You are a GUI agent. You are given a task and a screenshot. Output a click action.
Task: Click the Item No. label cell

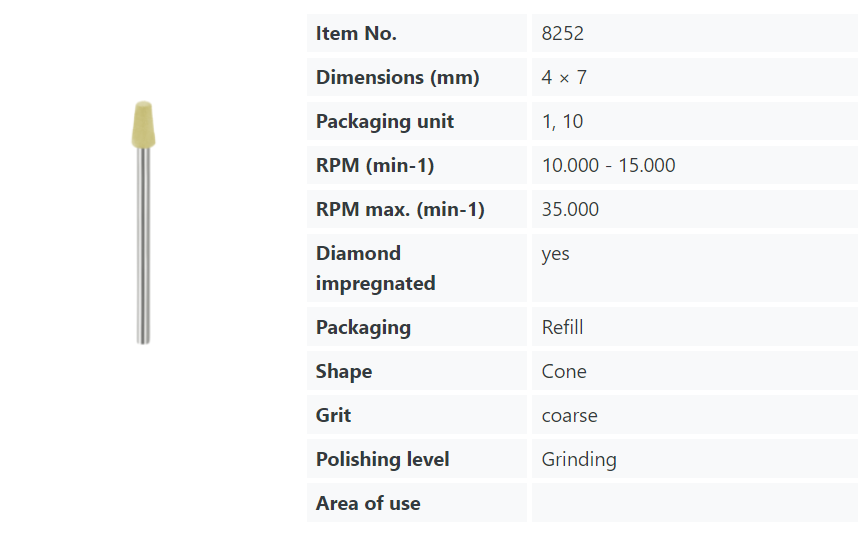tap(417, 33)
